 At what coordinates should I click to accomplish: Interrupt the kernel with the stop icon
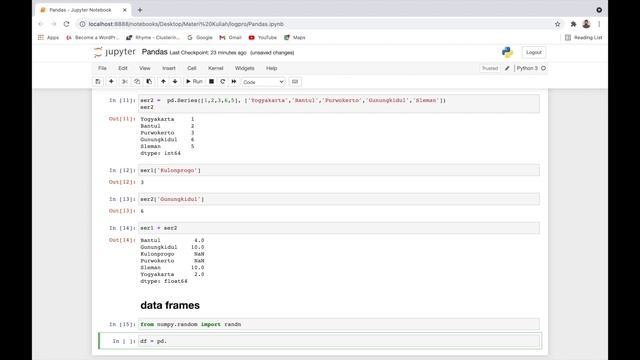211,82
